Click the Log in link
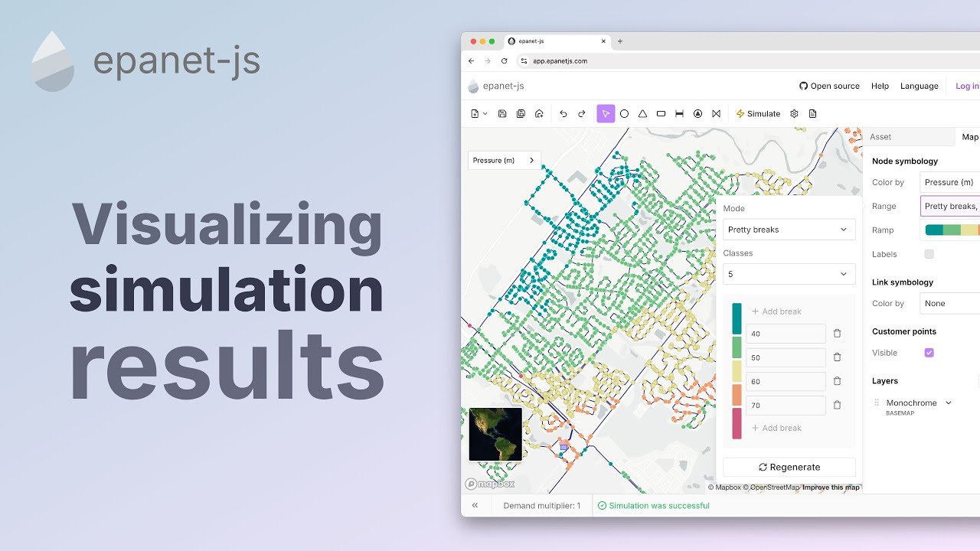Image resolution: width=980 pixels, height=551 pixels. point(967,86)
